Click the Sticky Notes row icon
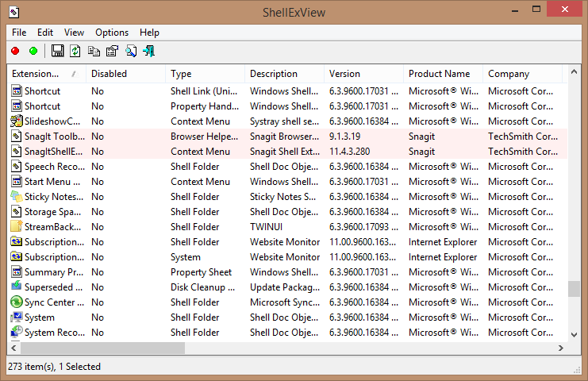This screenshot has height=381, width=588. point(17,197)
